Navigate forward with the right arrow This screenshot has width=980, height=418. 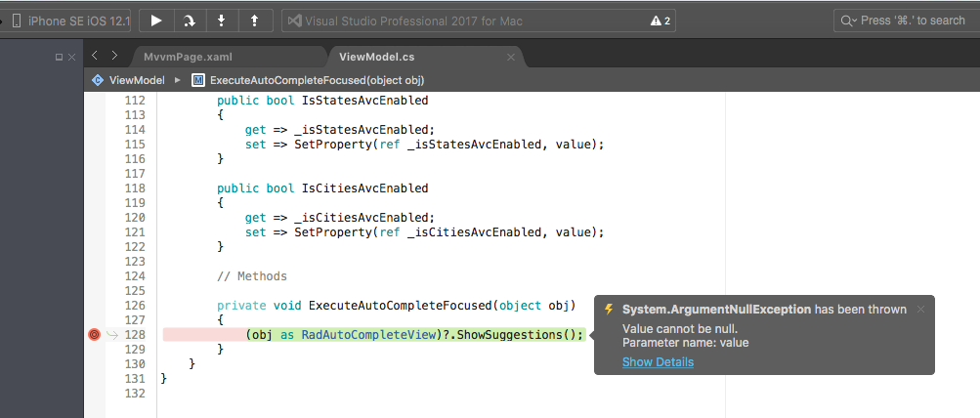coord(114,57)
